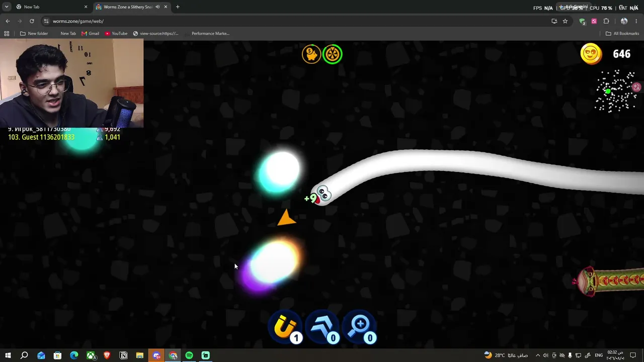
Task: Open the YouTube bookmark
Action: tap(116, 34)
